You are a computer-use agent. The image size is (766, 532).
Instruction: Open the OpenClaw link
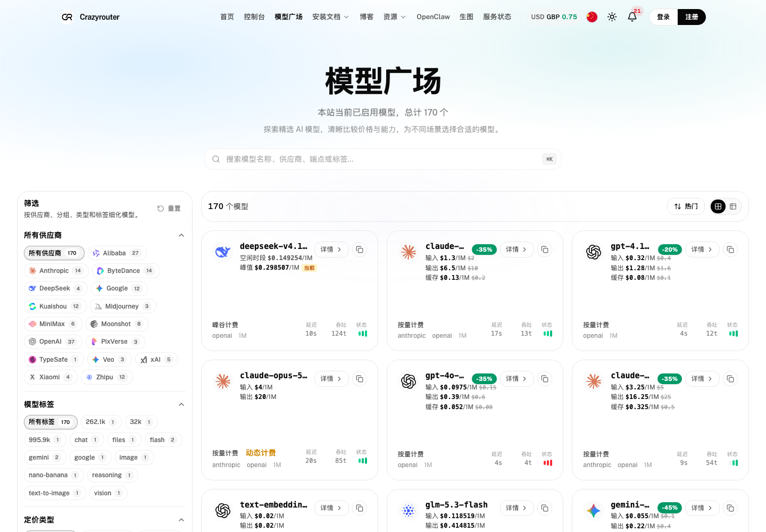click(433, 17)
